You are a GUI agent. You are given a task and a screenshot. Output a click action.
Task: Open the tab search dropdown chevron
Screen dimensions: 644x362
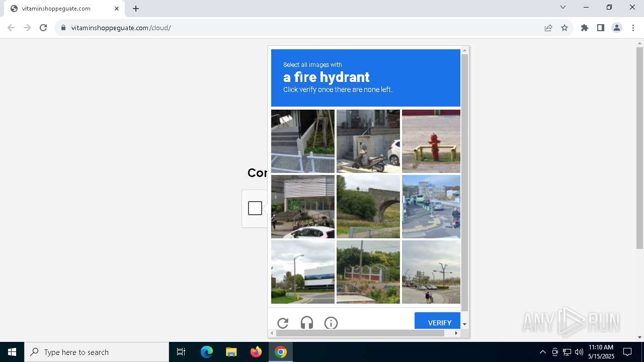point(563,7)
